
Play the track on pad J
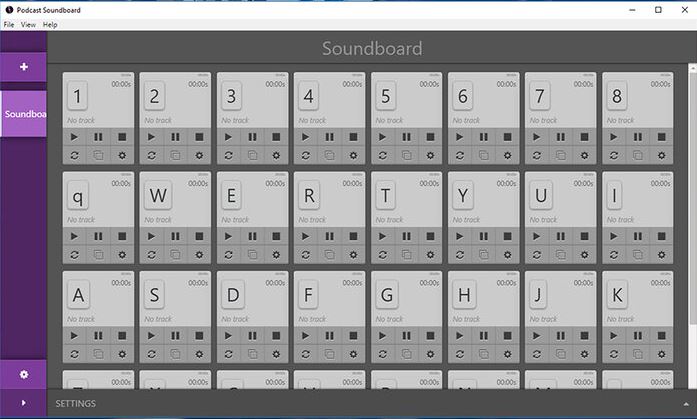click(x=537, y=336)
